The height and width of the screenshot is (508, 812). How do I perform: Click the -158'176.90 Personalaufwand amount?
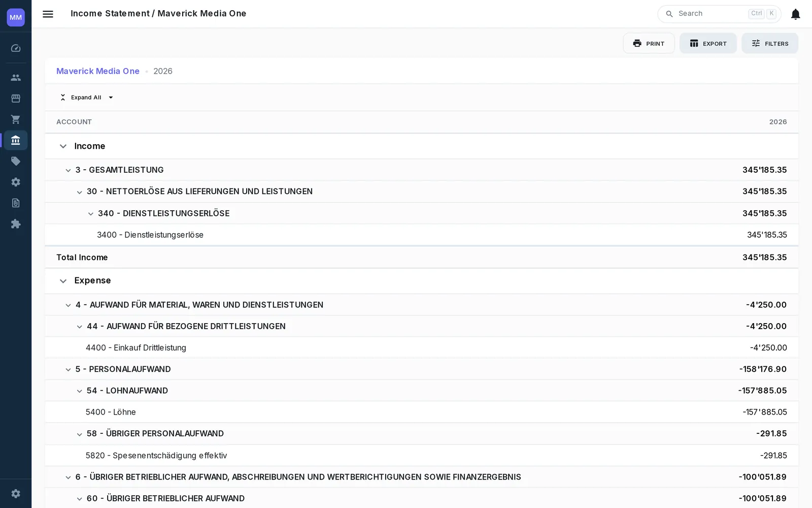click(763, 369)
